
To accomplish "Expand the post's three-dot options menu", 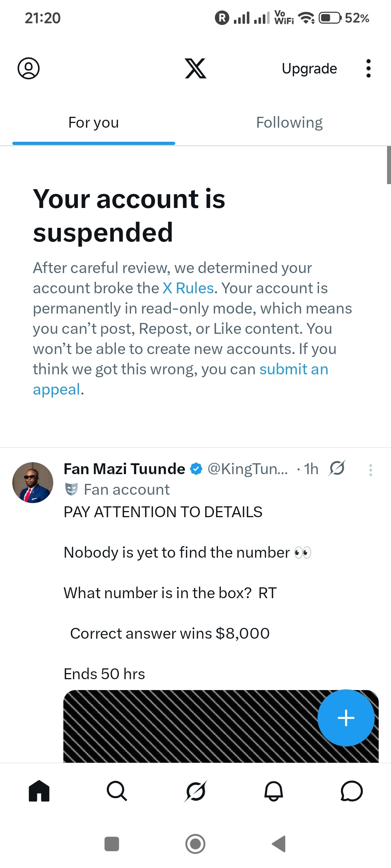I will pos(370,470).
